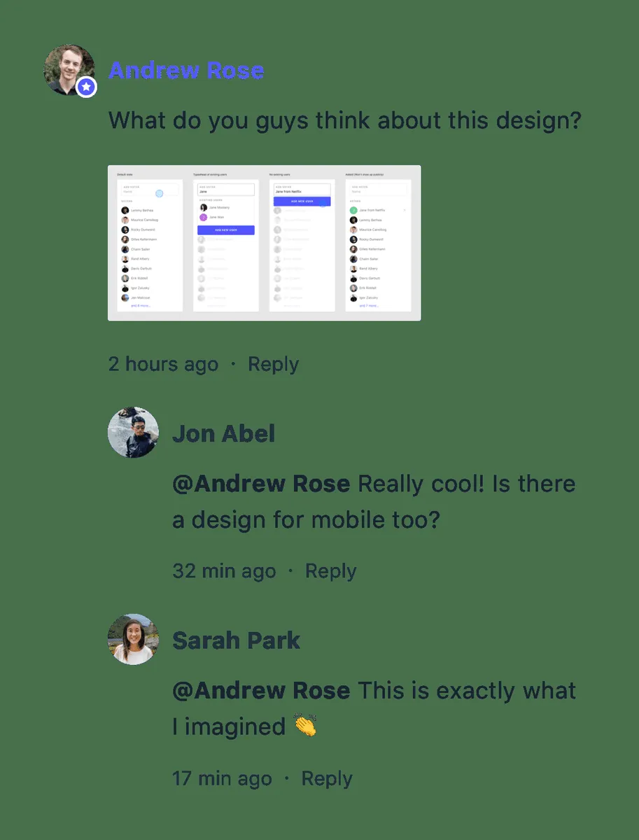This screenshot has width=639, height=840.
Task: Click the "17 min ago" timestamp
Action: point(222,778)
